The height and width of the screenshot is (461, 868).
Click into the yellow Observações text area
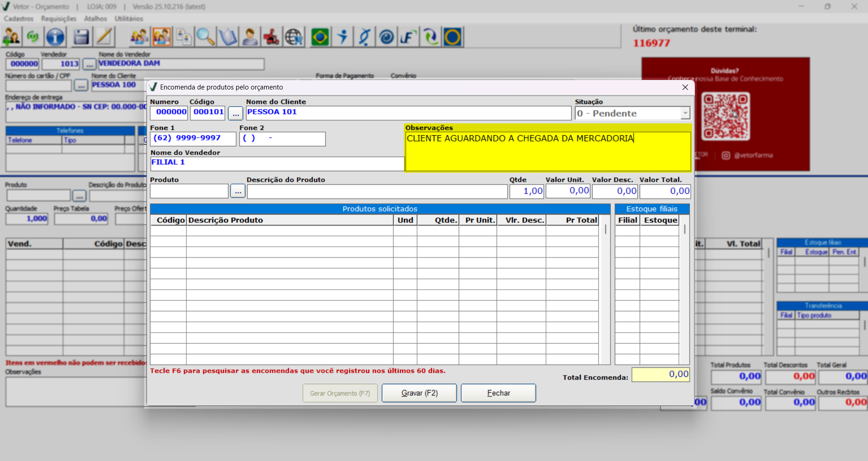click(547, 151)
